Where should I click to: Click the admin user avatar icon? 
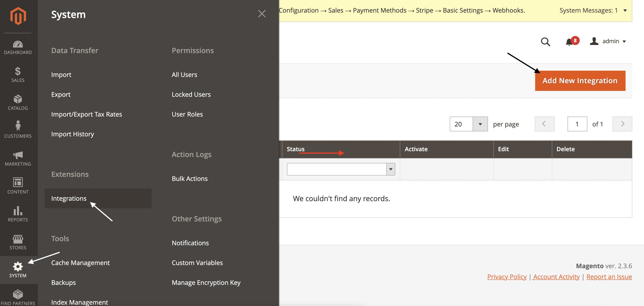[x=594, y=41]
